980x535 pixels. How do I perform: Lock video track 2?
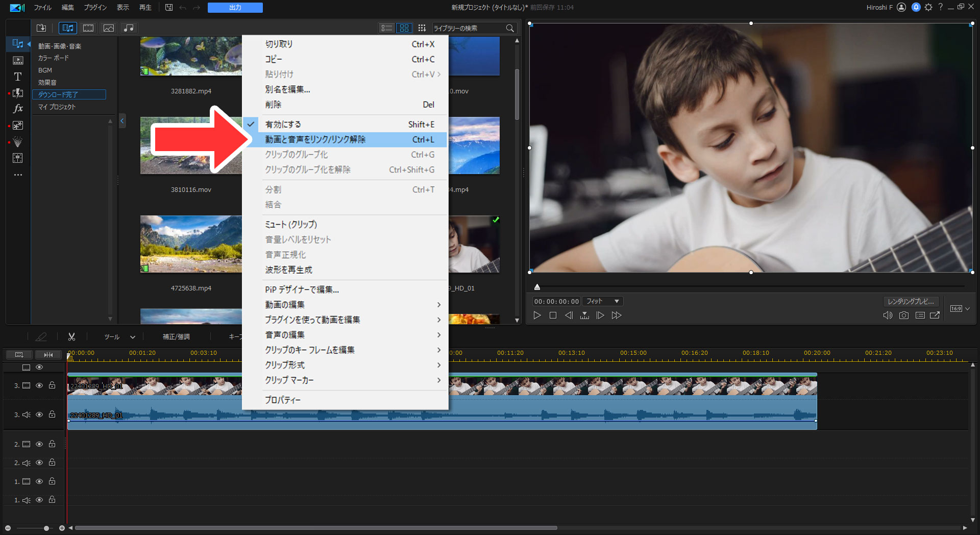click(52, 444)
